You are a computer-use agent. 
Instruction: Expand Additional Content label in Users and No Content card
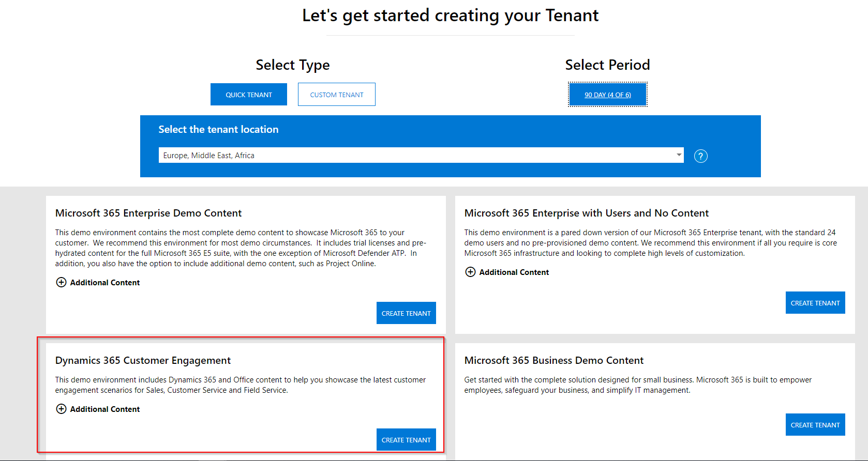[x=514, y=272]
